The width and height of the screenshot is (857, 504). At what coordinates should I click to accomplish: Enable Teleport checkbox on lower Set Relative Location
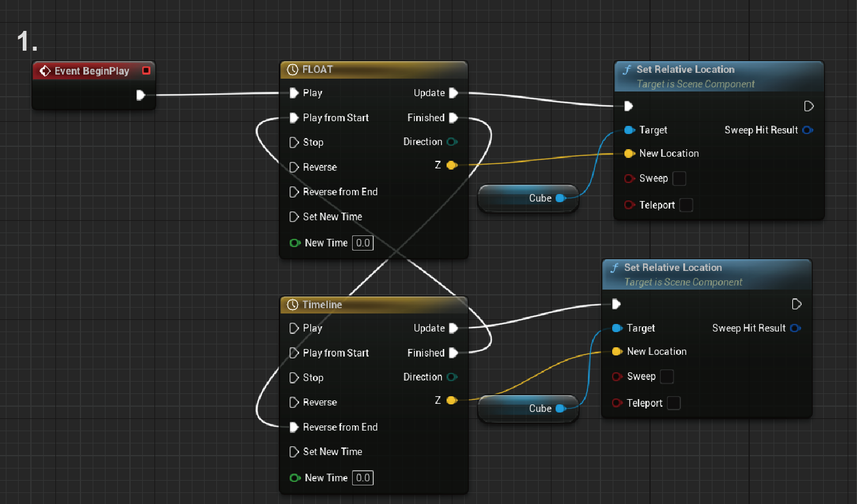pyautogui.click(x=674, y=403)
